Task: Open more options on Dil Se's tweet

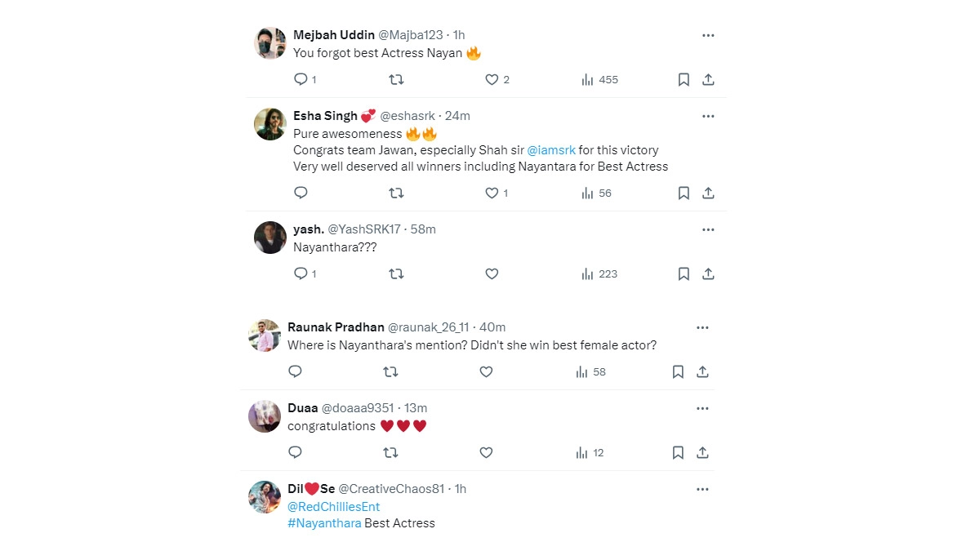Action: tap(702, 489)
